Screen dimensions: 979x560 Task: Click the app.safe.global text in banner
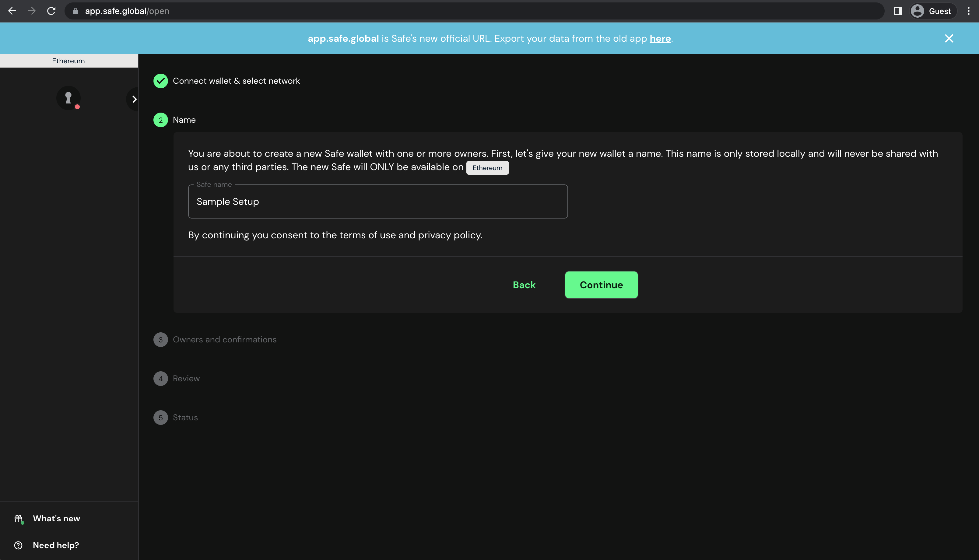pos(343,38)
